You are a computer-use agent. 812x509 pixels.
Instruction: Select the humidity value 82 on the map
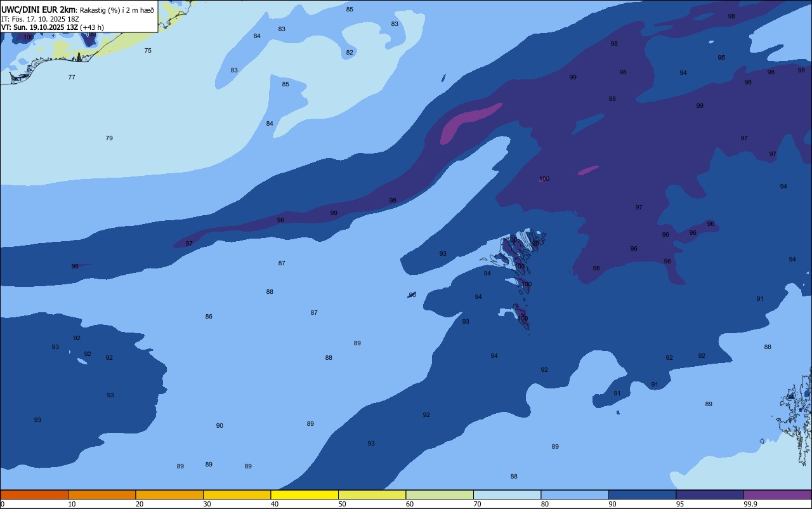click(x=350, y=53)
